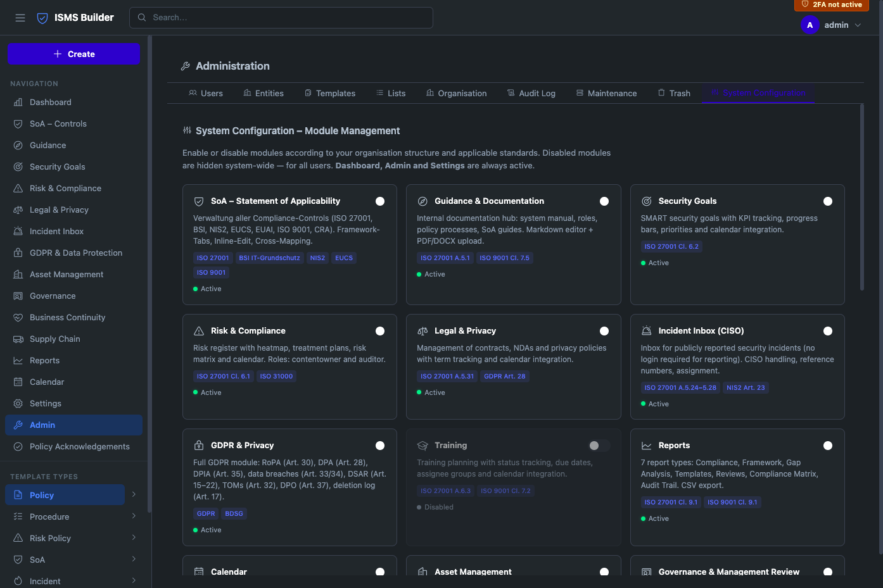
Task: Click the Asset Management building icon in sidebar
Action: (18, 274)
